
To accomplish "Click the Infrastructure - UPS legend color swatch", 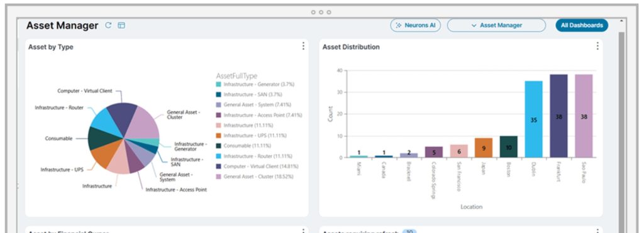I will pos(218,136).
